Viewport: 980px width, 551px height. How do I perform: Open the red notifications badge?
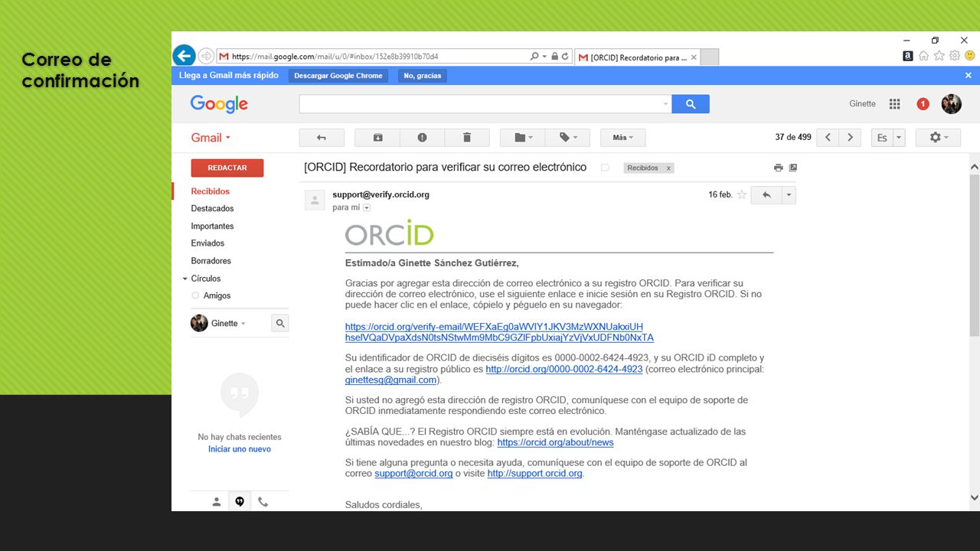point(923,104)
